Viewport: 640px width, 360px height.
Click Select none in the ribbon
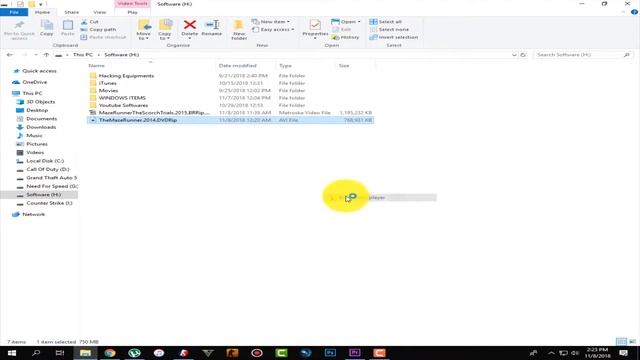pyautogui.click(x=389, y=29)
